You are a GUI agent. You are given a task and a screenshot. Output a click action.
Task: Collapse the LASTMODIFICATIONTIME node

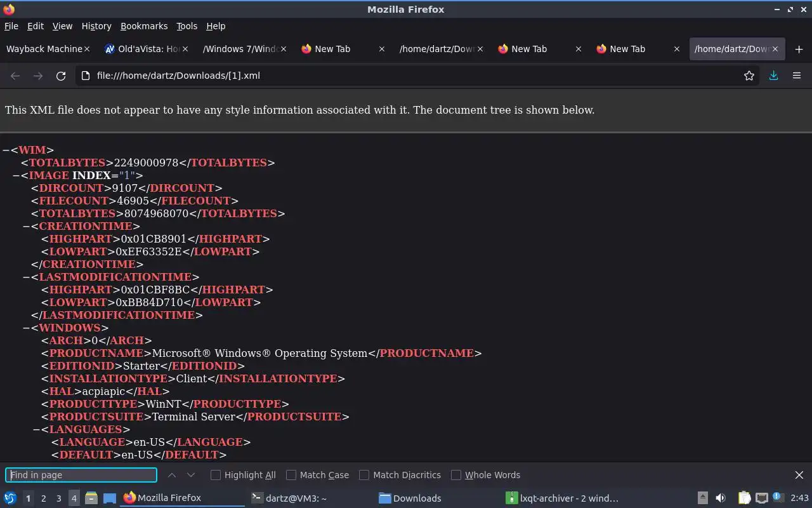pos(26,277)
